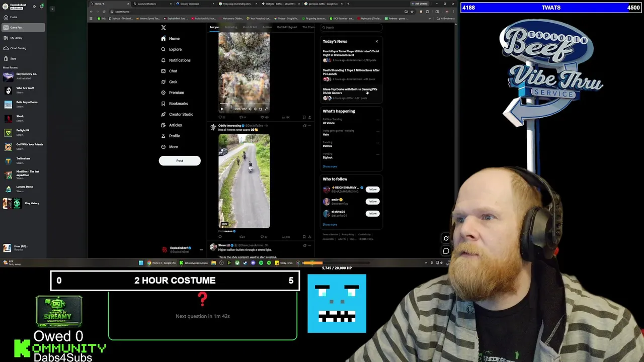Play the top video in the feed
Screen dimensions: 644x362
pyautogui.click(x=222, y=109)
